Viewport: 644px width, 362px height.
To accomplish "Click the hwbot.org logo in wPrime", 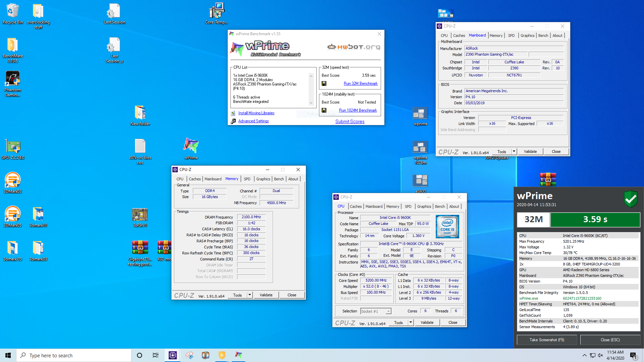I will [x=354, y=47].
